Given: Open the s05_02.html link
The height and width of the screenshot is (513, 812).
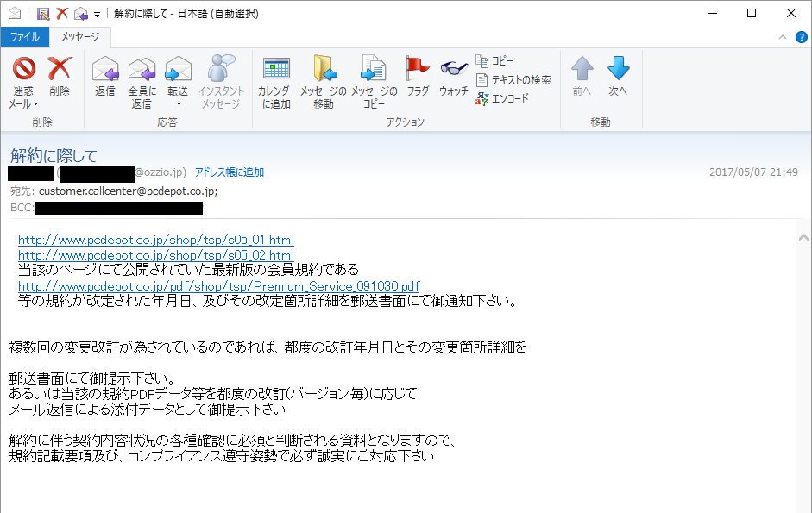Looking at the screenshot, I should coord(156,255).
